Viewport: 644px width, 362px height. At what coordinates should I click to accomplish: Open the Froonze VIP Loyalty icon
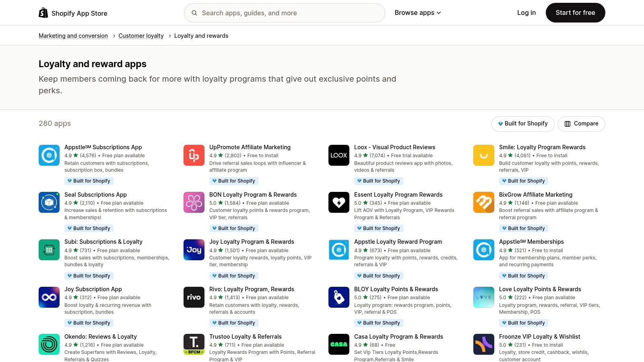pyautogui.click(x=484, y=344)
